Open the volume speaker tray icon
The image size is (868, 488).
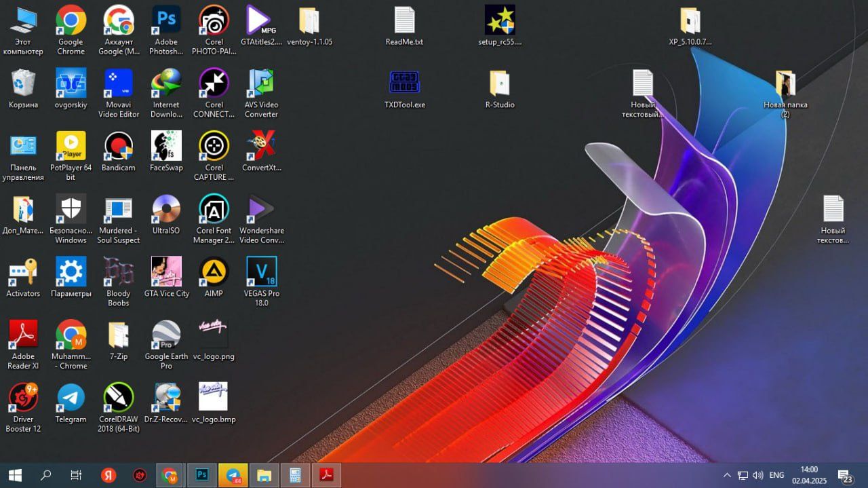click(x=758, y=475)
